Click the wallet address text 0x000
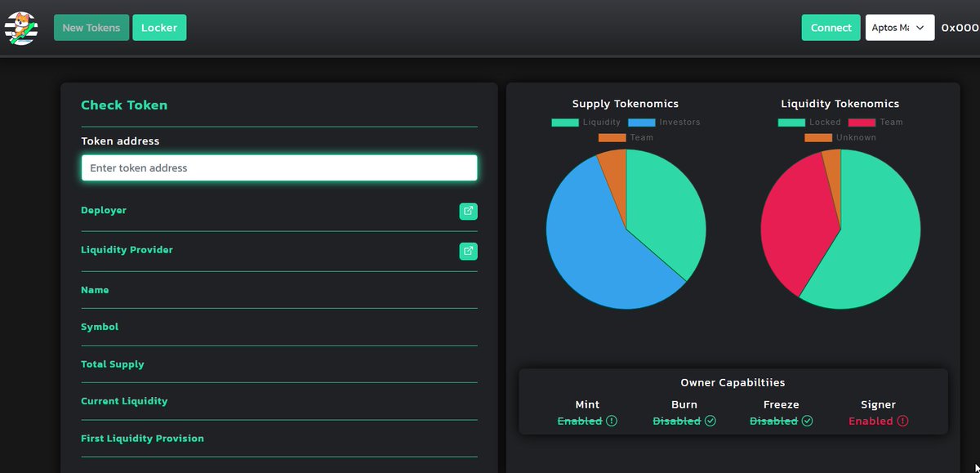The height and width of the screenshot is (473, 980). (960, 28)
